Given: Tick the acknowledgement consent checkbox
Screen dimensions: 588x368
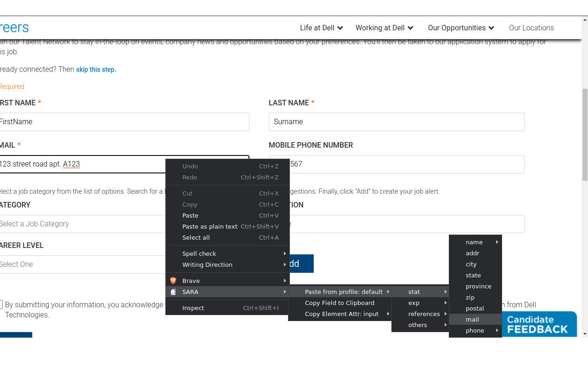Looking at the screenshot, I should 1,305.
